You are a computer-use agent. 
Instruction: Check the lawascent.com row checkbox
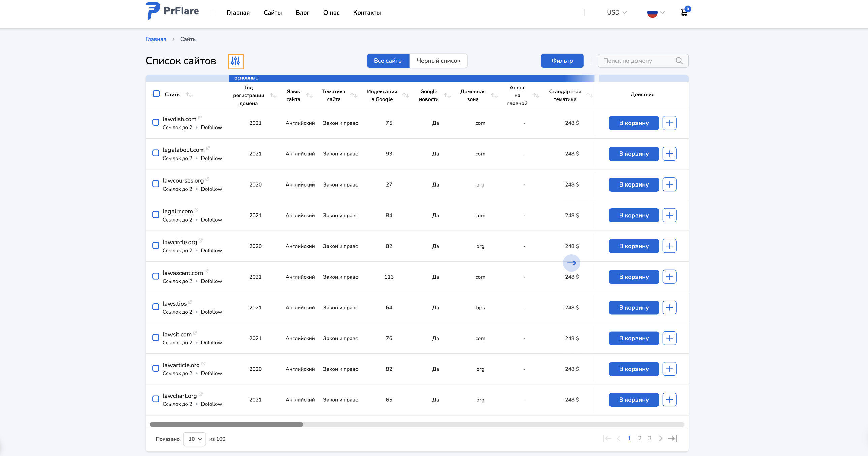(x=156, y=276)
